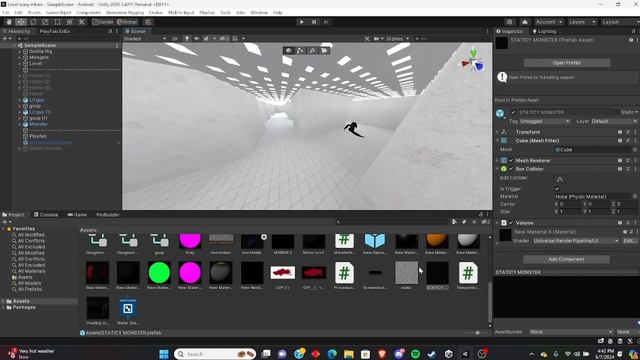The height and width of the screenshot is (360, 640).
Task: Select All Materials in Favorites
Action: click(x=32, y=271)
